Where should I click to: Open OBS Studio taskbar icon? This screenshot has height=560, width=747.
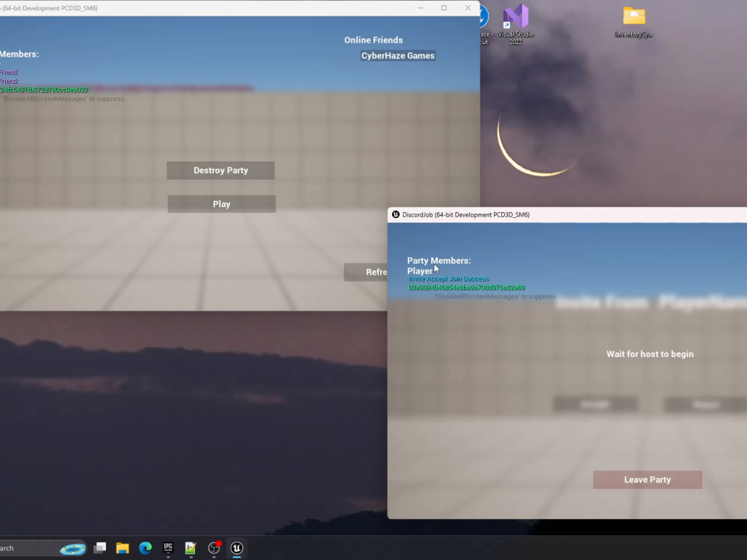214,548
